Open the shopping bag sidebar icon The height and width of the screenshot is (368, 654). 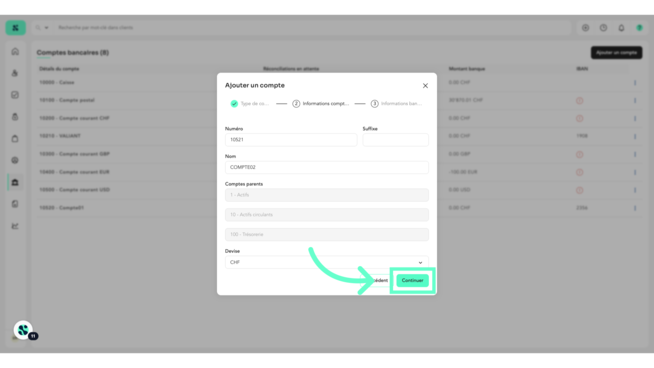click(15, 139)
